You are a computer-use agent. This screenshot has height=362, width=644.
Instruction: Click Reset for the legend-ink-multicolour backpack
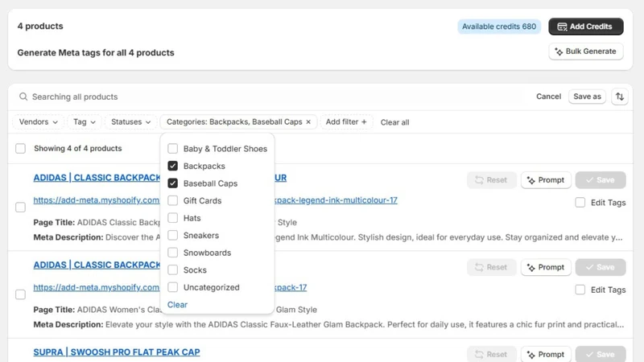tap(491, 180)
